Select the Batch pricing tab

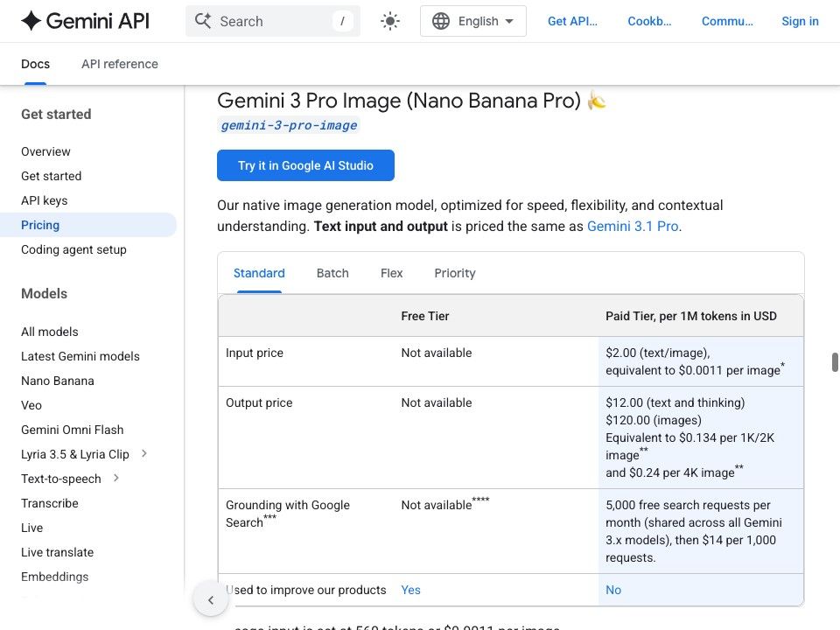pyautogui.click(x=332, y=273)
